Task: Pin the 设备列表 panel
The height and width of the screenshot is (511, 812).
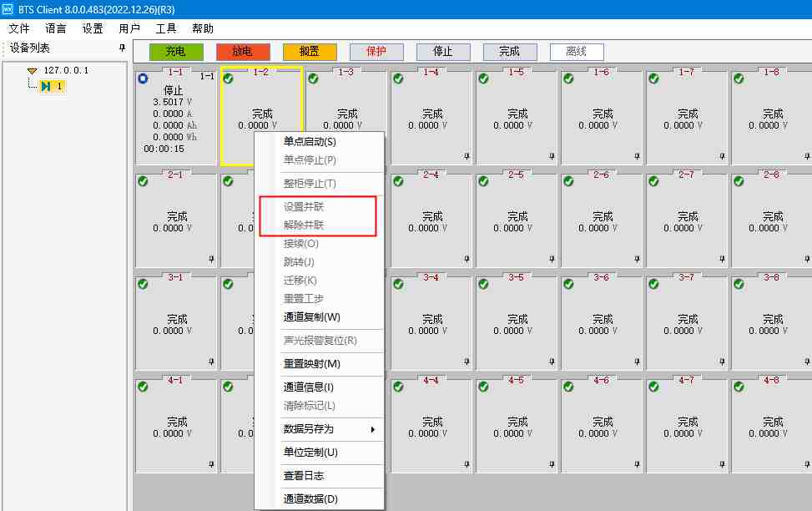Action: [122, 48]
